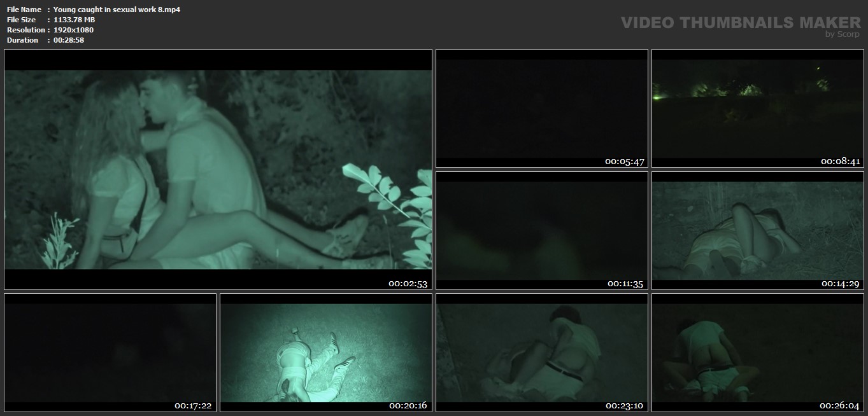Click the timestamp text 00:02:53
868x416 pixels.
click(x=408, y=284)
